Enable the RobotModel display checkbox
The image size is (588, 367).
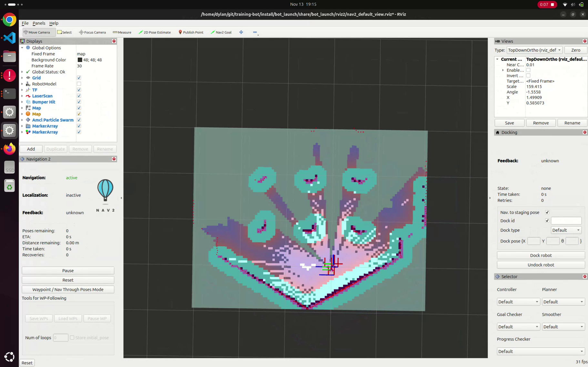[79, 84]
